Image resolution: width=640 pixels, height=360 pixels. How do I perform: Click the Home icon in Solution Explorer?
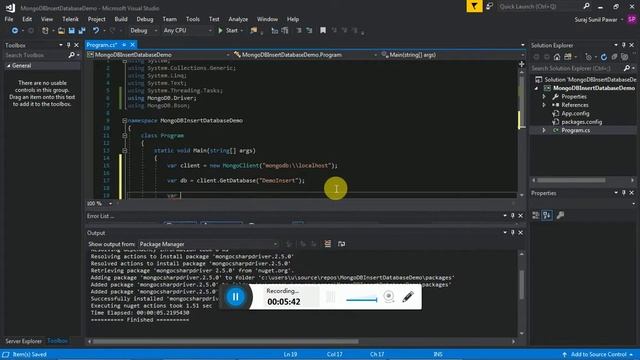[x=557, y=57]
